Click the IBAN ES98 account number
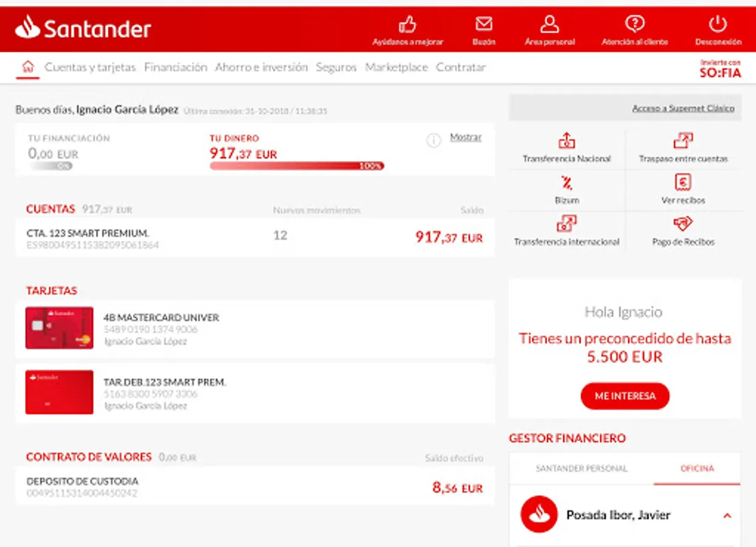 click(93, 245)
